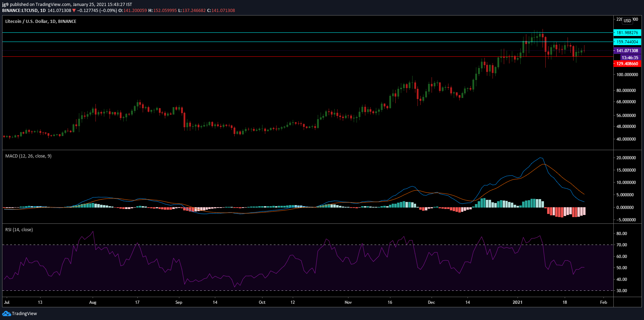Click the 48.000000 price axis label
Viewport: 644px width, 320px height.
pyautogui.click(x=626, y=127)
